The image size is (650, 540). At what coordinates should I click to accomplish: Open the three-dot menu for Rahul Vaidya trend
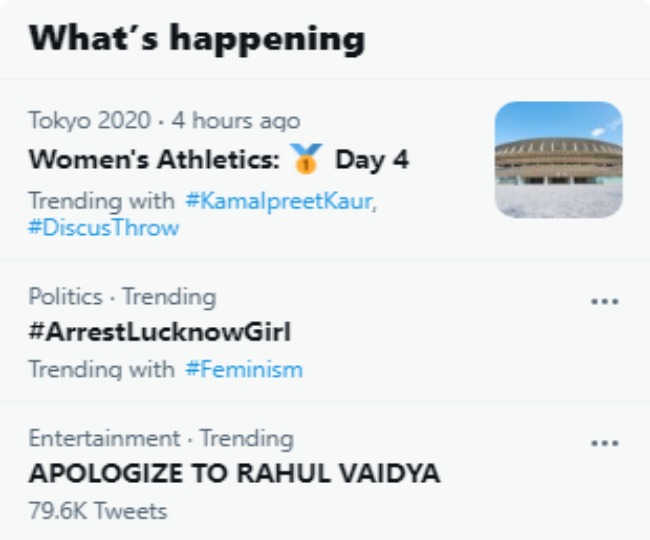click(x=605, y=442)
